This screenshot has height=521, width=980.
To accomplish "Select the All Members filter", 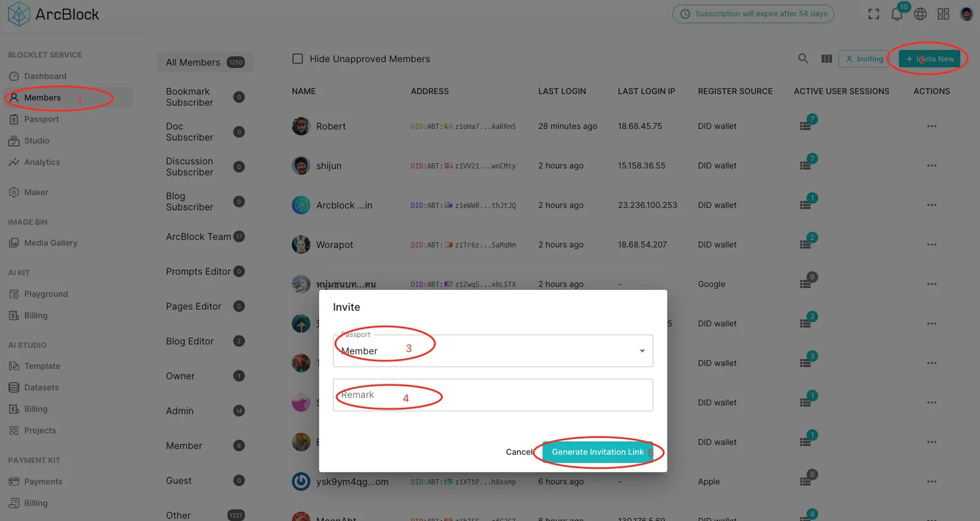I will (205, 62).
